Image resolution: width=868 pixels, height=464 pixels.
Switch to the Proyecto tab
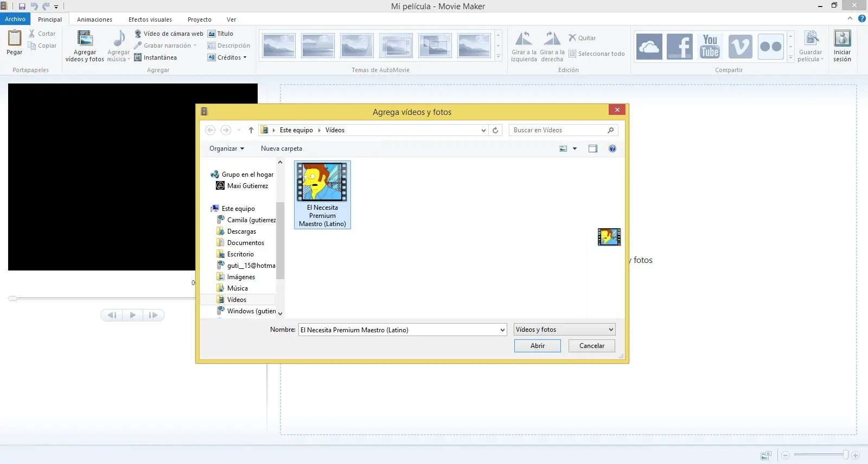pyautogui.click(x=200, y=20)
